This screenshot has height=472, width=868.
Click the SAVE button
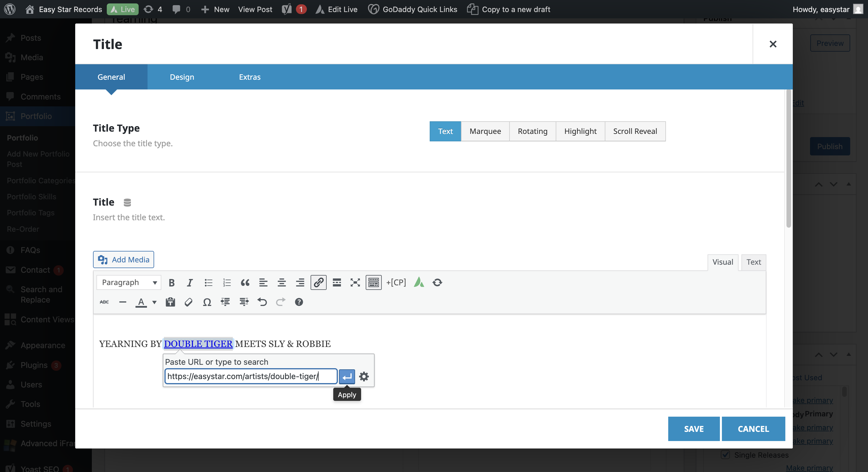(x=693, y=429)
